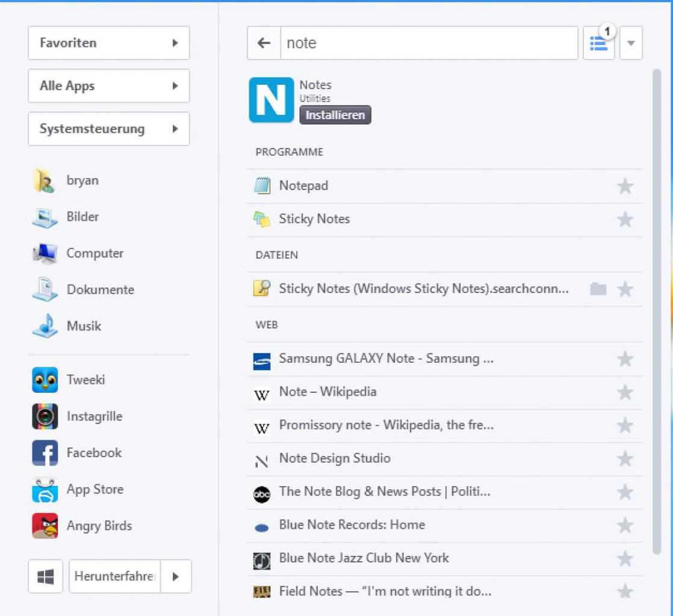673x616 pixels.
Task: Open the bryan user folder
Action: pos(66,180)
